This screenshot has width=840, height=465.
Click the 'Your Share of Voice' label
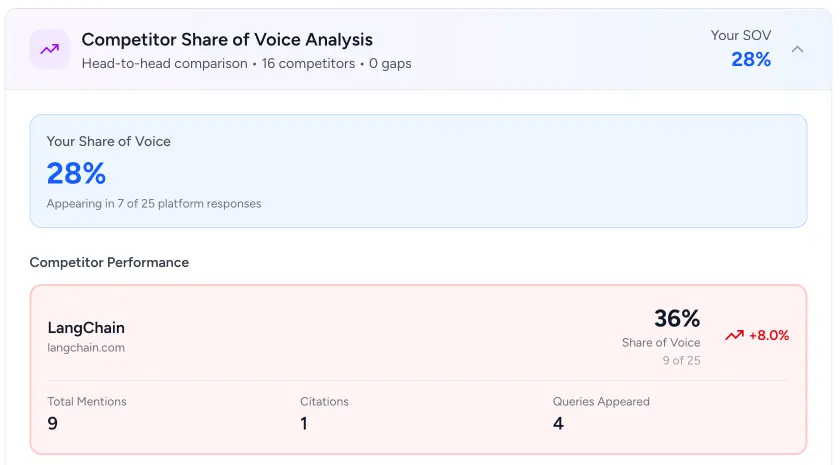(109, 141)
